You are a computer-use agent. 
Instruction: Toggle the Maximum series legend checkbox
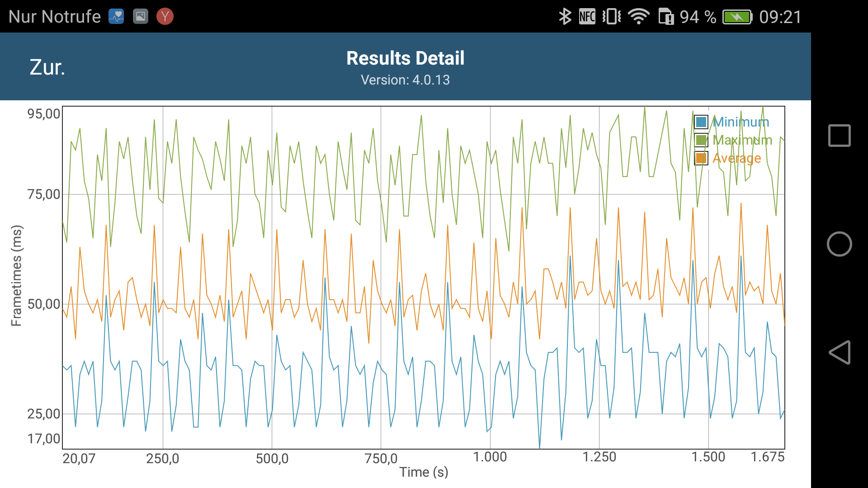[x=701, y=140]
